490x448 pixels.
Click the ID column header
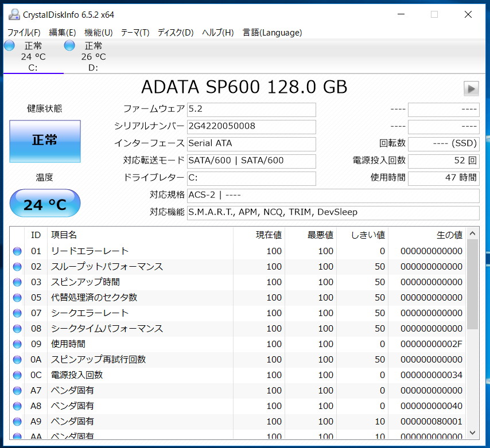pos(36,235)
